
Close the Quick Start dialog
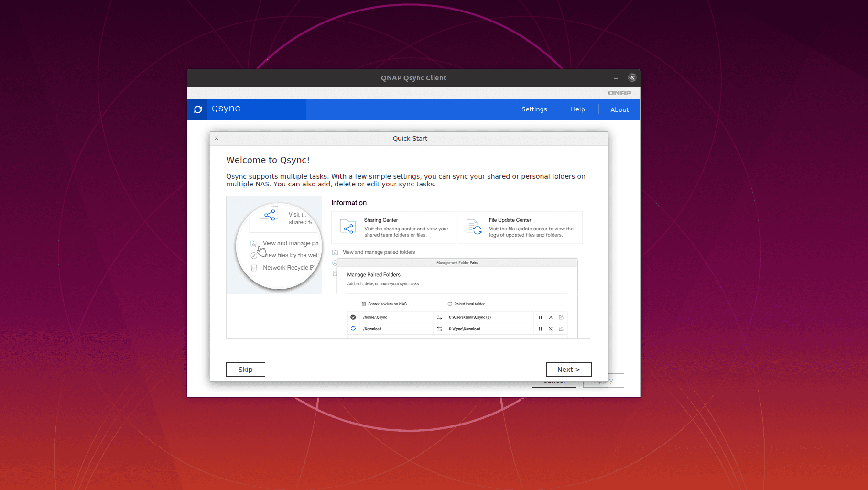click(217, 138)
